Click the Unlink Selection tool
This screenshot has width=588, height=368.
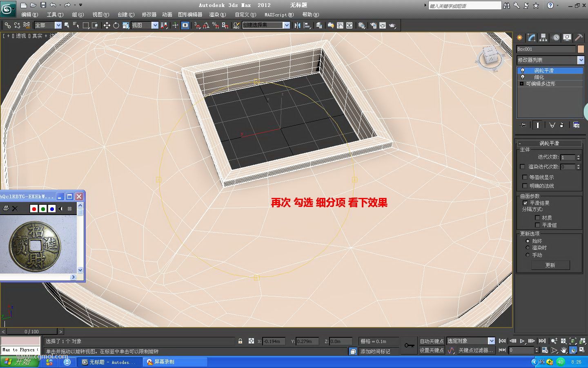pos(17,25)
